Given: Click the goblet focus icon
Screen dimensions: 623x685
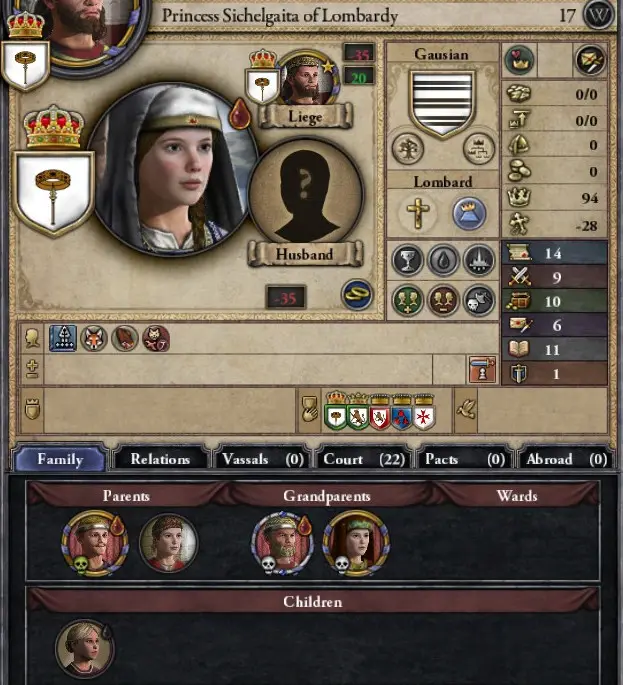Looking at the screenshot, I should [x=408, y=260].
